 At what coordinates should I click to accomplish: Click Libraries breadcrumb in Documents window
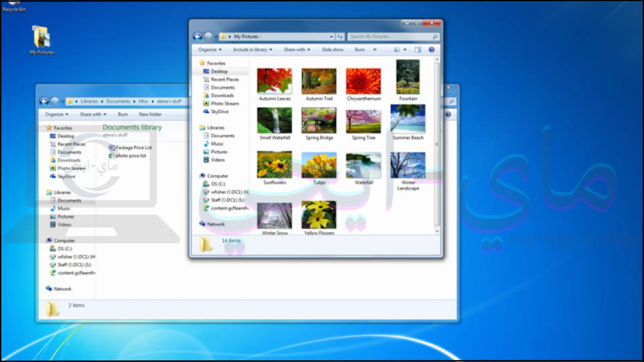[x=89, y=101]
